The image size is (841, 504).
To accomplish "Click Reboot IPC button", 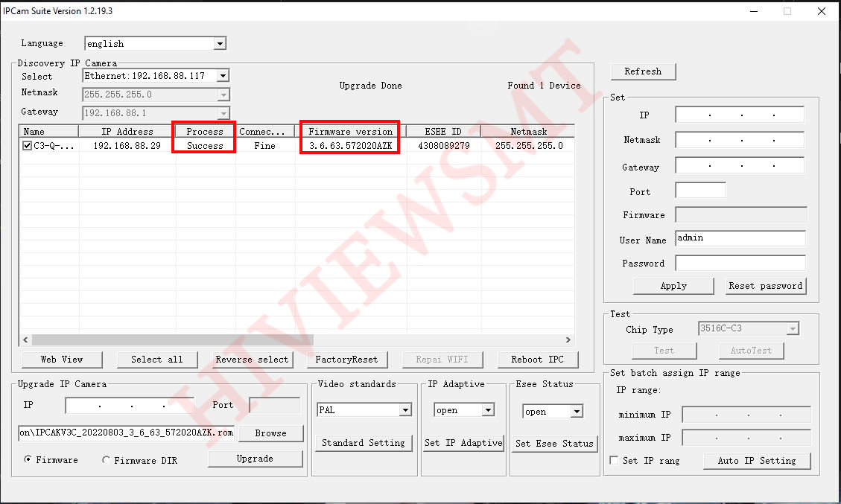I will pos(537,360).
